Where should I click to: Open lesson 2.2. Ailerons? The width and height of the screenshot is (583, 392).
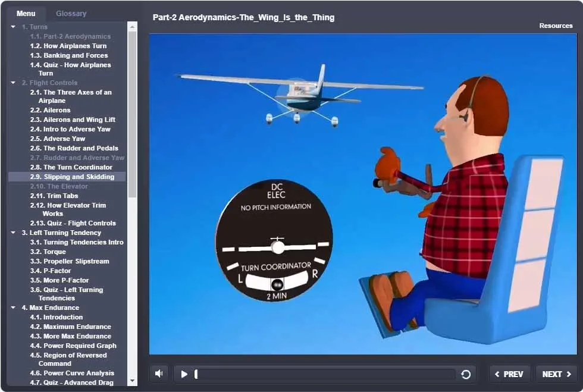pyautogui.click(x=50, y=110)
